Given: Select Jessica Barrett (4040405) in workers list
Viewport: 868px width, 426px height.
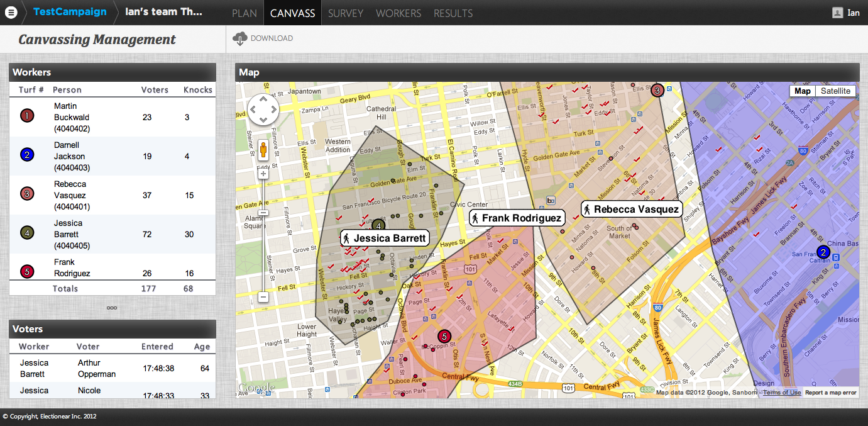Looking at the screenshot, I should [x=72, y=234].
